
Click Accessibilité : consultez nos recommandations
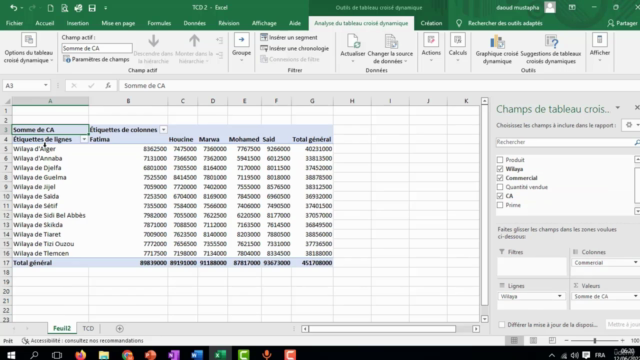click(82, 341)
